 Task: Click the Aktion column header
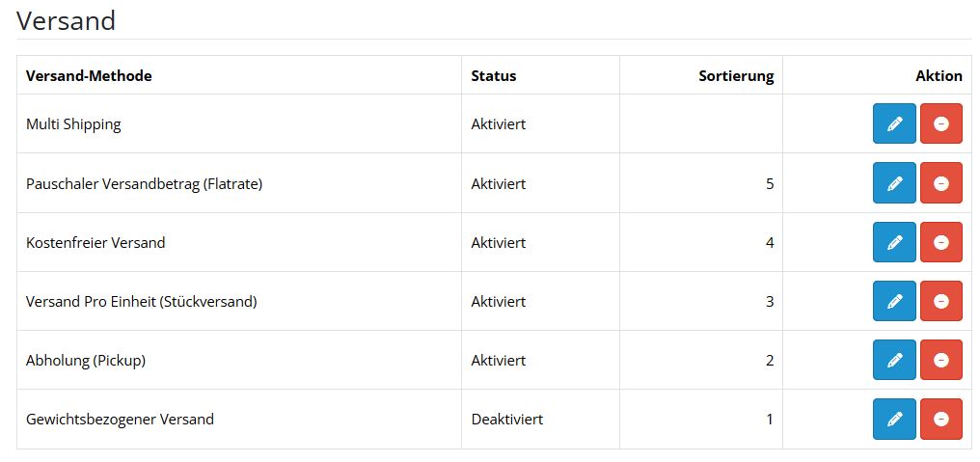(x=939, y=75)
